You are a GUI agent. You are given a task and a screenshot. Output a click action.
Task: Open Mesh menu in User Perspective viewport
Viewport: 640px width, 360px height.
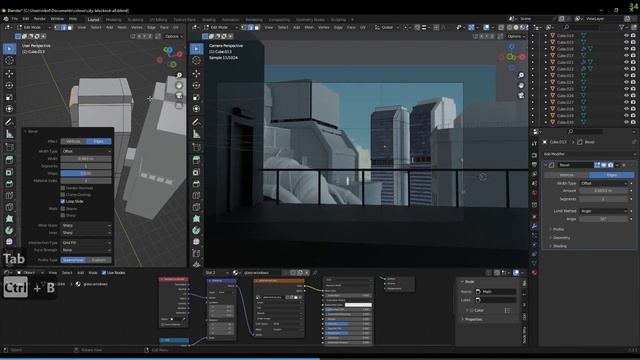coord(122,27)
